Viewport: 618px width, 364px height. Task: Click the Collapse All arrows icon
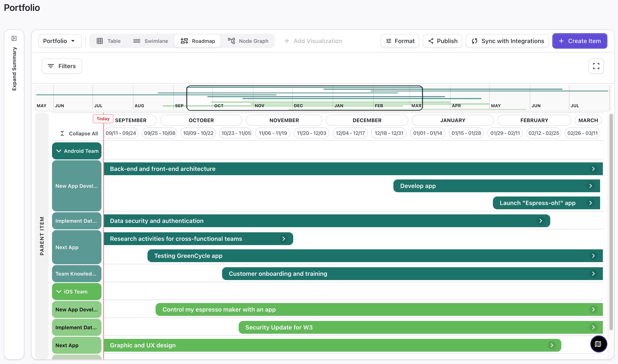point(62,133)
